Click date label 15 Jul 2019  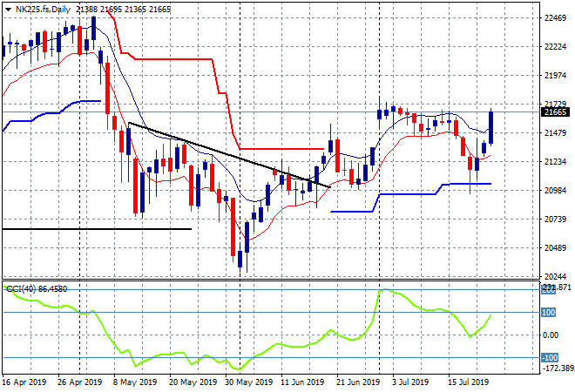pyautogui.click(x=469, y=382)
